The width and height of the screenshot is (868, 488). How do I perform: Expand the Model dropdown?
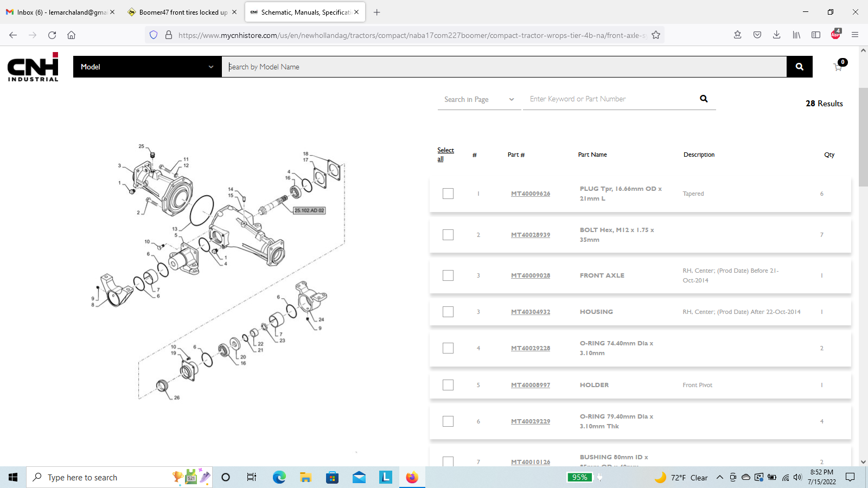[147, 67]
